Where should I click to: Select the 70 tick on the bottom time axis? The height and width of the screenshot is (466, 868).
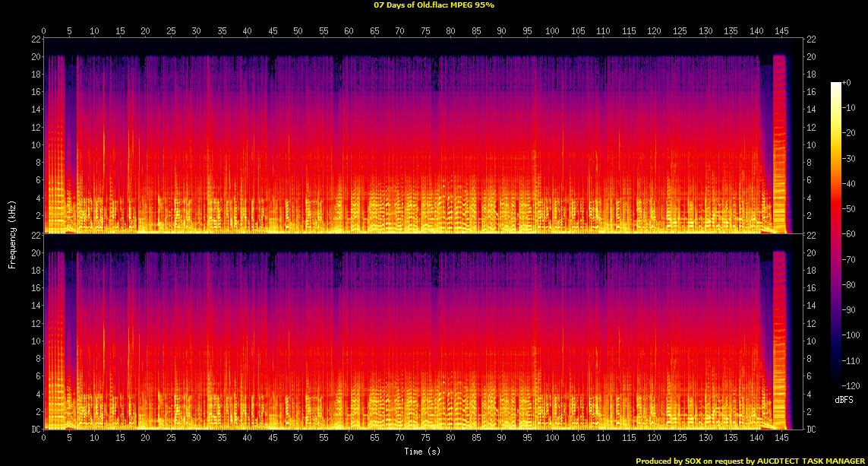(x=400, y=439)
